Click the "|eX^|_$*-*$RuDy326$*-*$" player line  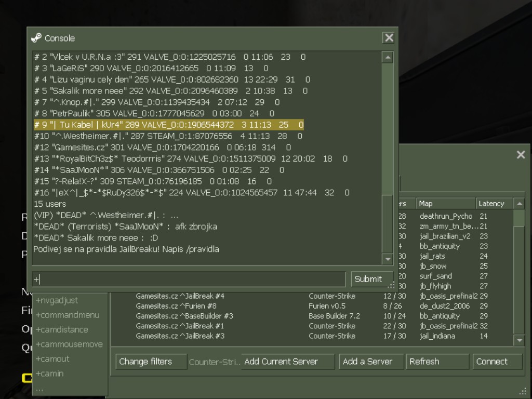pyautogui.click(x=192, y=193)
